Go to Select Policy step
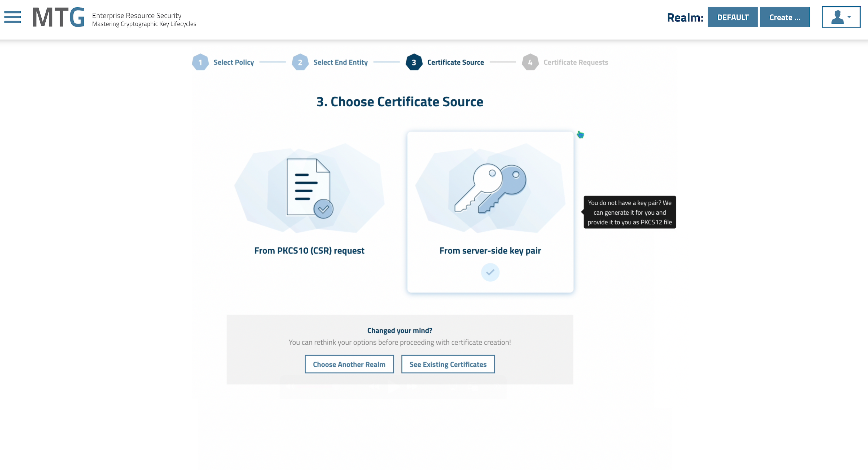 pos(234,62)
